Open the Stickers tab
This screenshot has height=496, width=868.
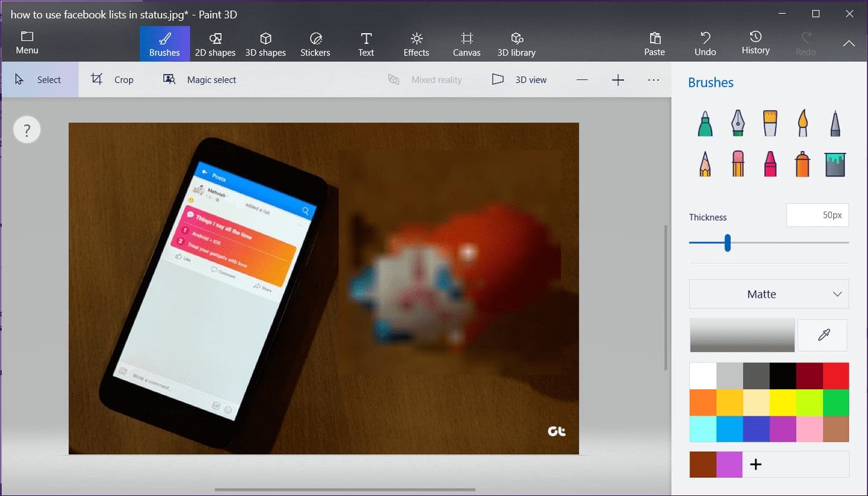[316, 44]
